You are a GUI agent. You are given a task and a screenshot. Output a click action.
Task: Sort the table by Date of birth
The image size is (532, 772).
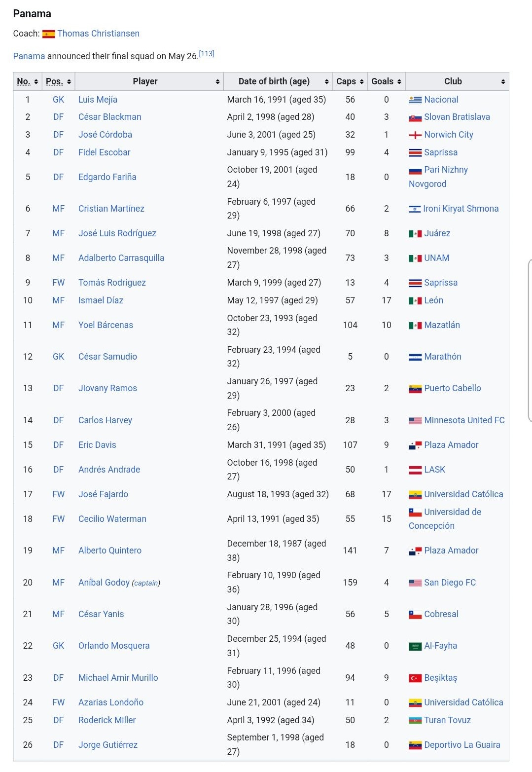click(x=278, y=81)
